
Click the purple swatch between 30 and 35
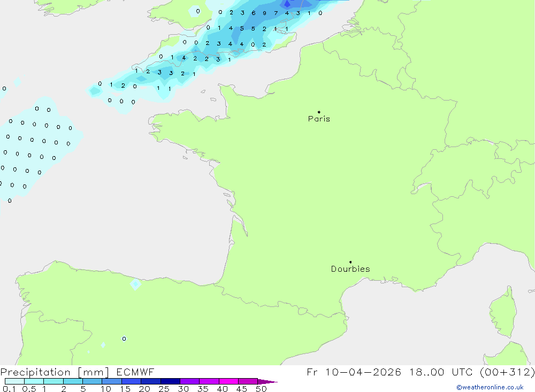click(189, 381)
